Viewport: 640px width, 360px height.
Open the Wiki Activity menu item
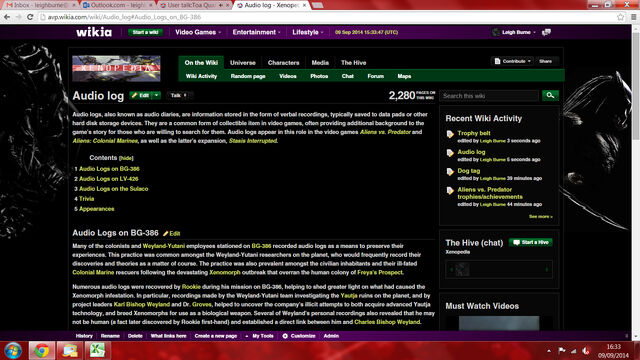tap(201, 76)
